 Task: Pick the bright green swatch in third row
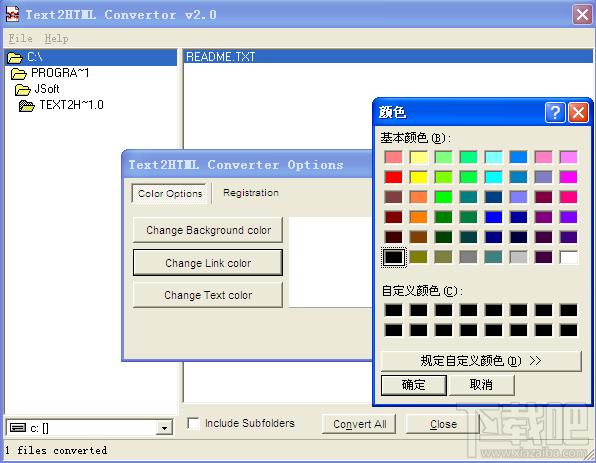444,197
